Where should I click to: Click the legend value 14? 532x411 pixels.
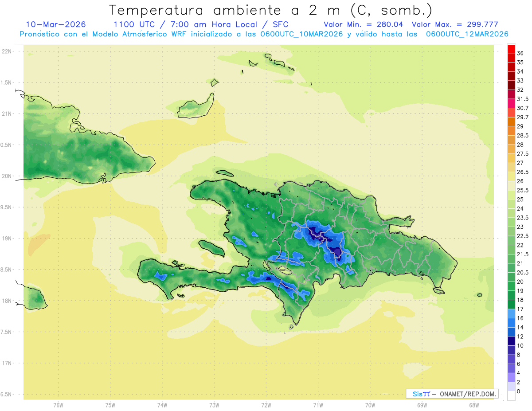(x=520, y=327)
